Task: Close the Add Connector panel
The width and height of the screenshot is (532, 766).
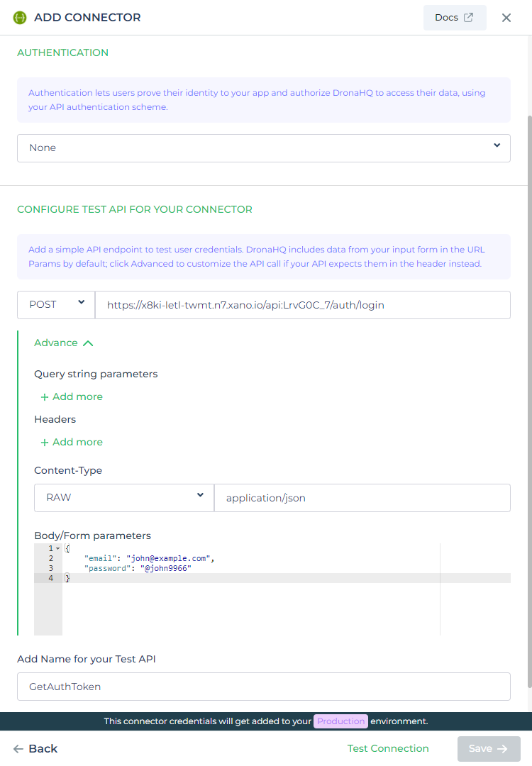Action: coord(506,18)
